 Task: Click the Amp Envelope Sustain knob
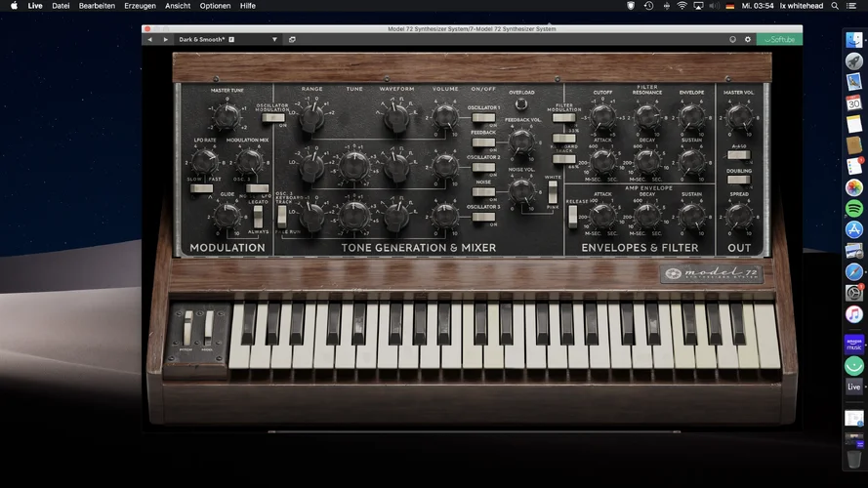(x=692, y=216)
